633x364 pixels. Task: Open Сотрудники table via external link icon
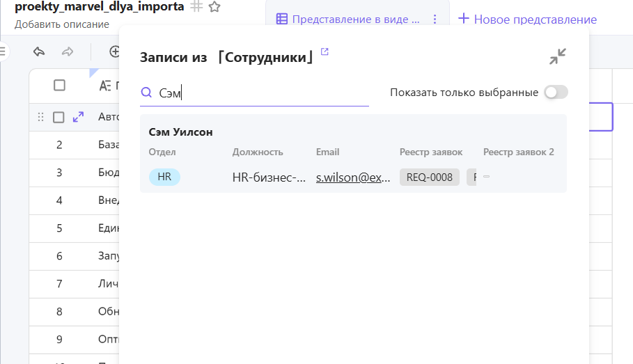pyautogui.click(x=325, y=52)
